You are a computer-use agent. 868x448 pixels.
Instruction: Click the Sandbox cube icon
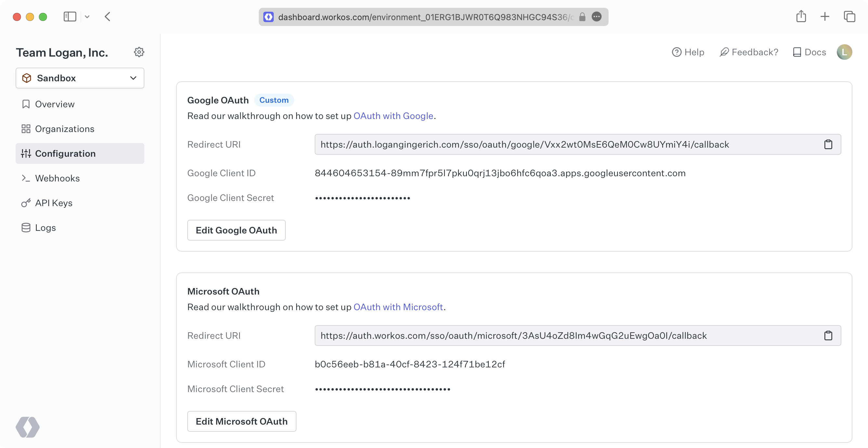(x=27, y=78)
